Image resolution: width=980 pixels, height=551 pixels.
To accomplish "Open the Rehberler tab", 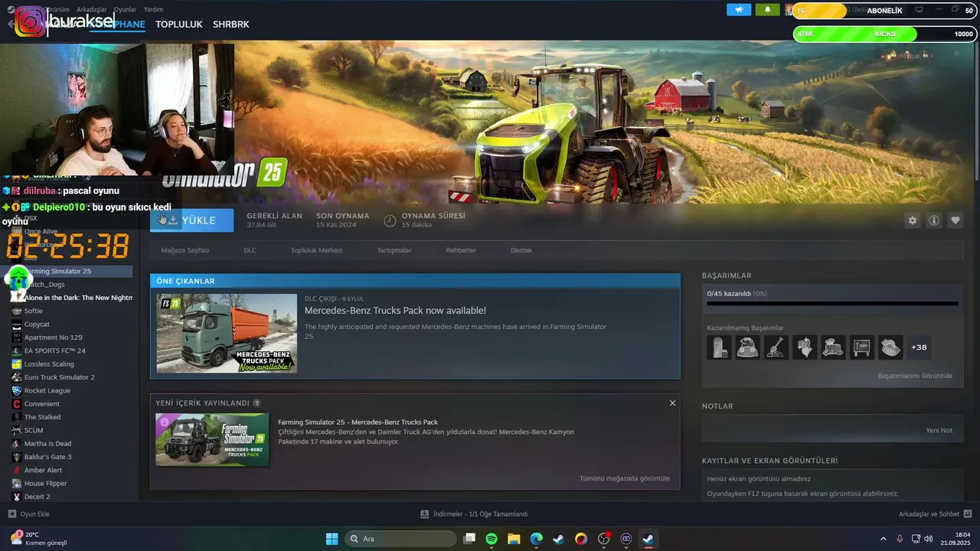I will [x=461, y=250].
